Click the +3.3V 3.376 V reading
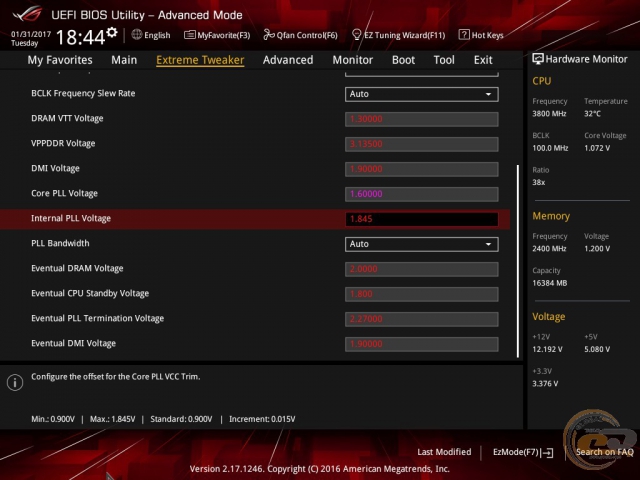The image size is (640, 480). (545, 384)
